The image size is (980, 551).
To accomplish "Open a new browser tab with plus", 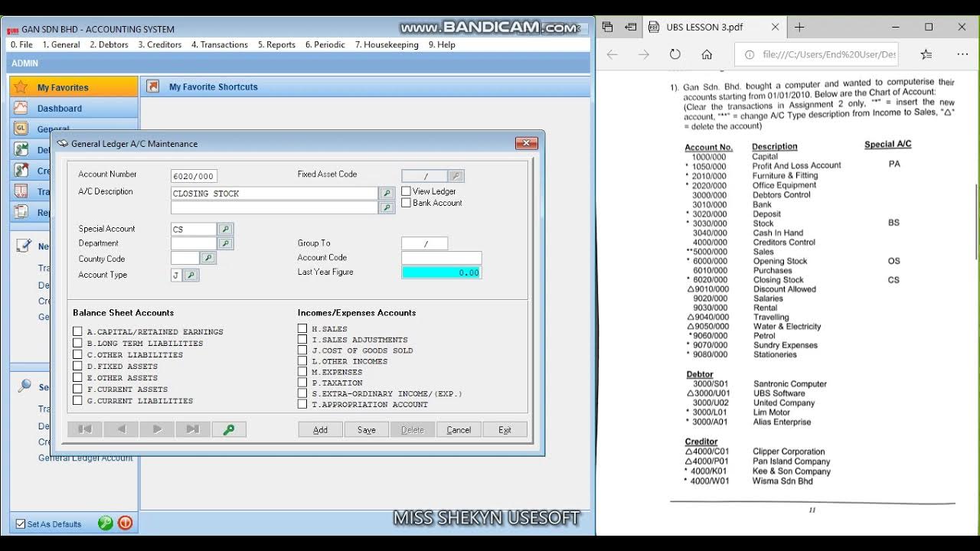I will [x=799, y=27].
